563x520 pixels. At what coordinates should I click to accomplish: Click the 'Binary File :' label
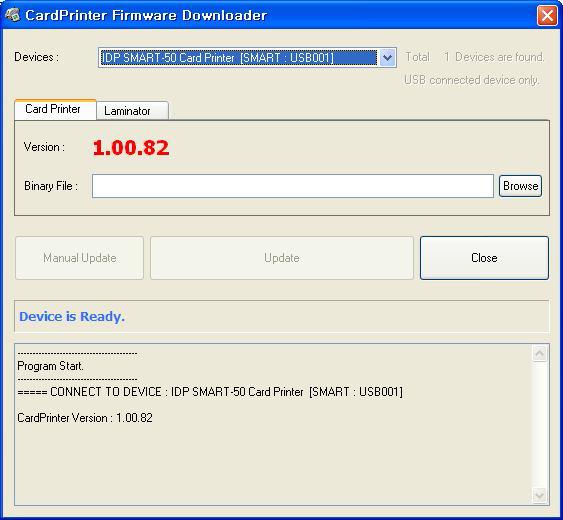[x=51, y=186]
